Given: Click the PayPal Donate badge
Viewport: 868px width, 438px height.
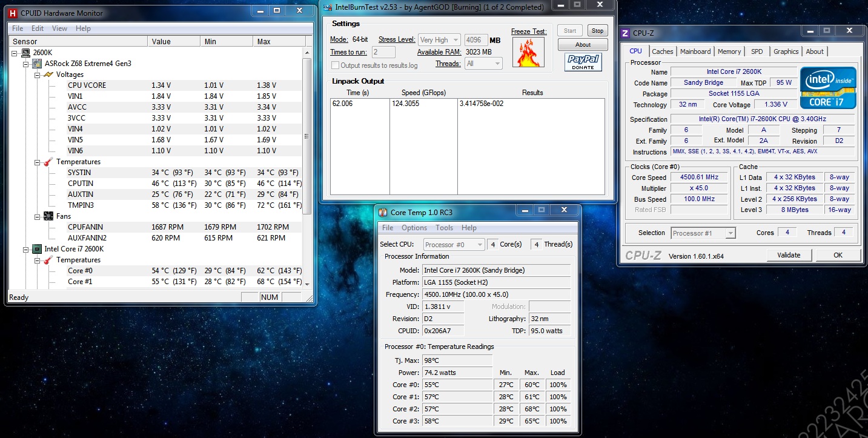Looking at the screenshot, I should pyautogui.click(x=583, y=62).
